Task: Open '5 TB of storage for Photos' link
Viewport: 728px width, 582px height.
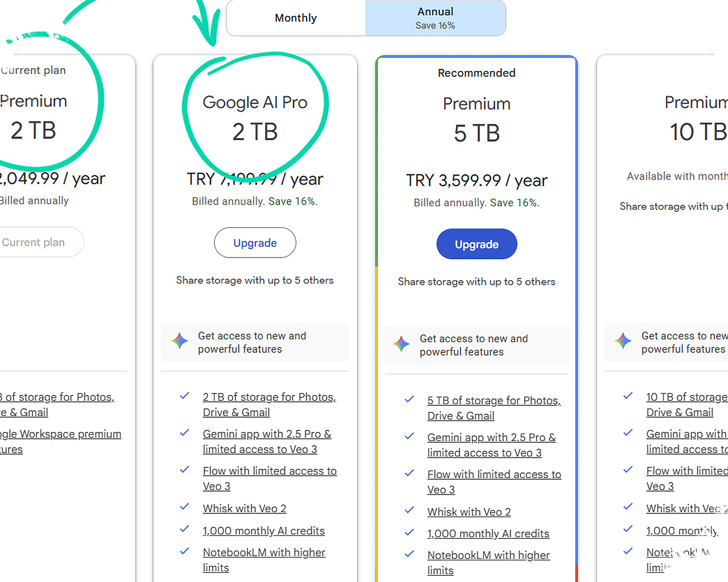Action: [494, 408]
